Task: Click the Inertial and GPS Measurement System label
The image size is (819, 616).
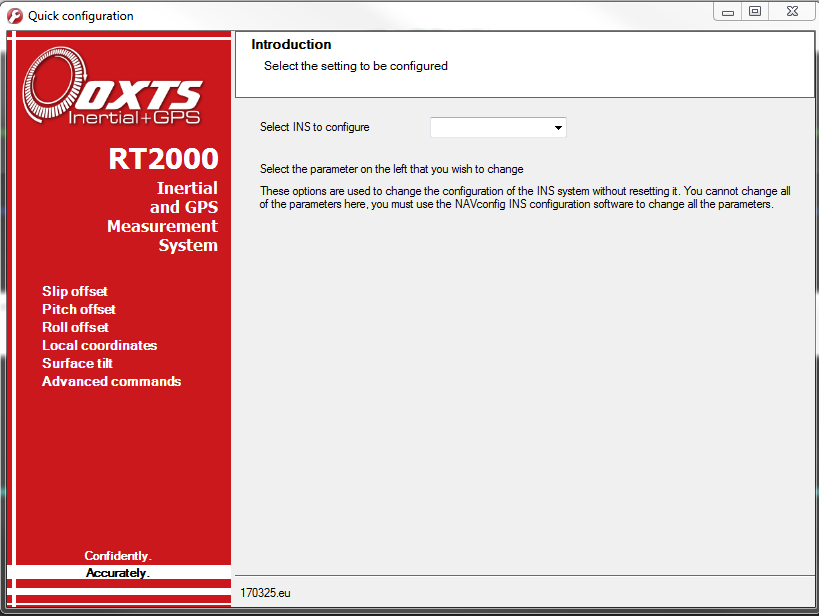Action: pos(162,217)
